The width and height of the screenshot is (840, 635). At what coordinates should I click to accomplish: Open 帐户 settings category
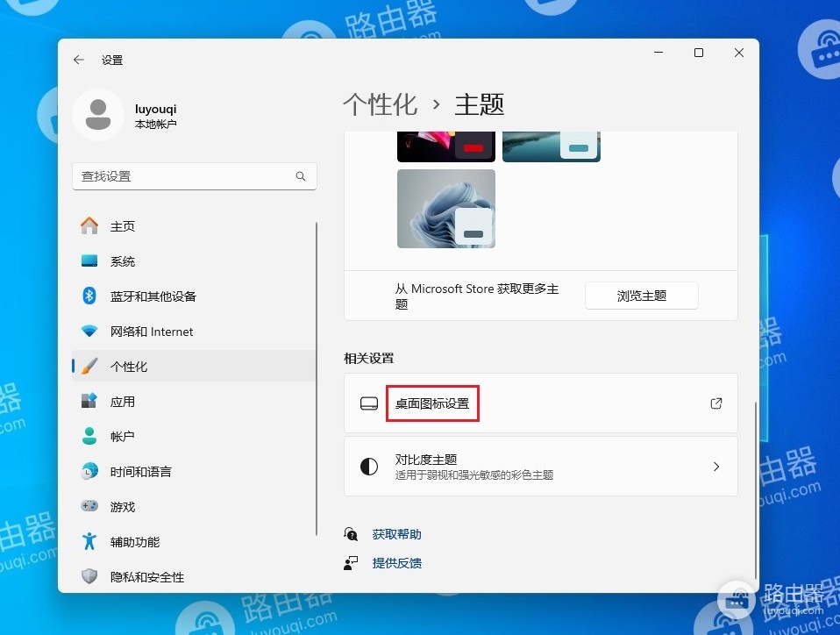click(x=194, y=436)
